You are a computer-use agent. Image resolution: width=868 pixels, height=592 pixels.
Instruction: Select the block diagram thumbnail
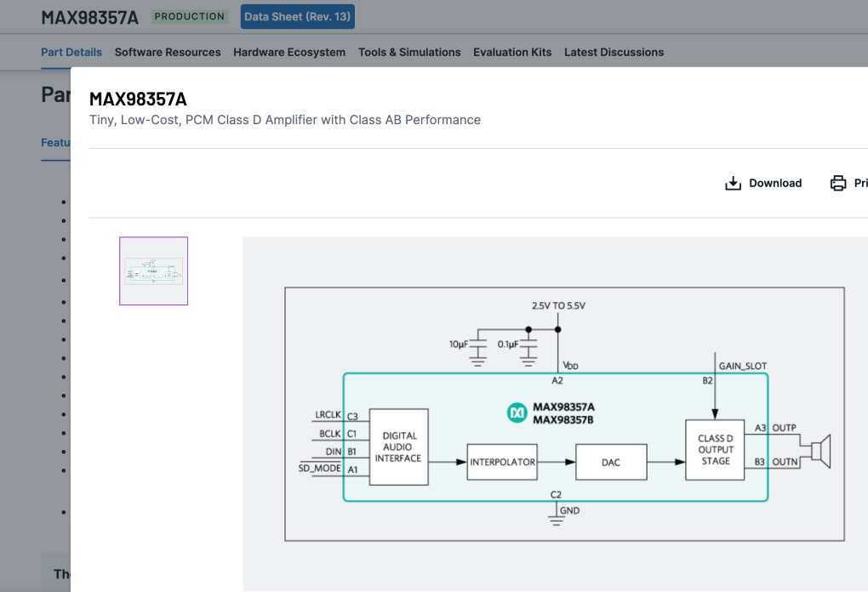coord(153,270)
